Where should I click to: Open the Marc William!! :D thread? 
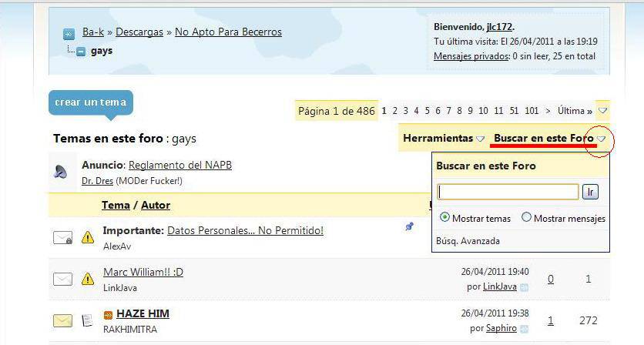coord(143,272)
